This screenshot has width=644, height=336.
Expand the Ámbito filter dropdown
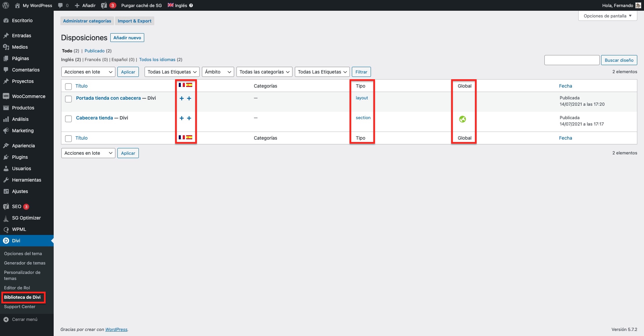(x=218, y=72)
